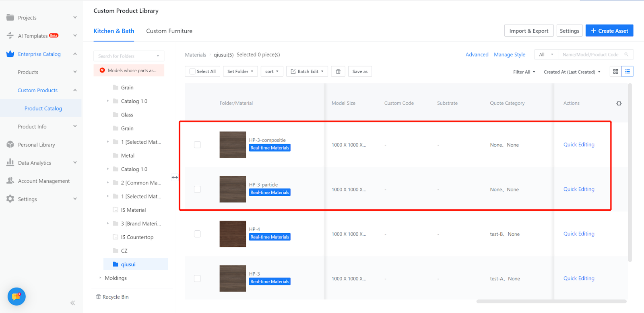Switch to grid view layout icon
644x313 pixels.
pyautogui.click(x=615, y=71)
